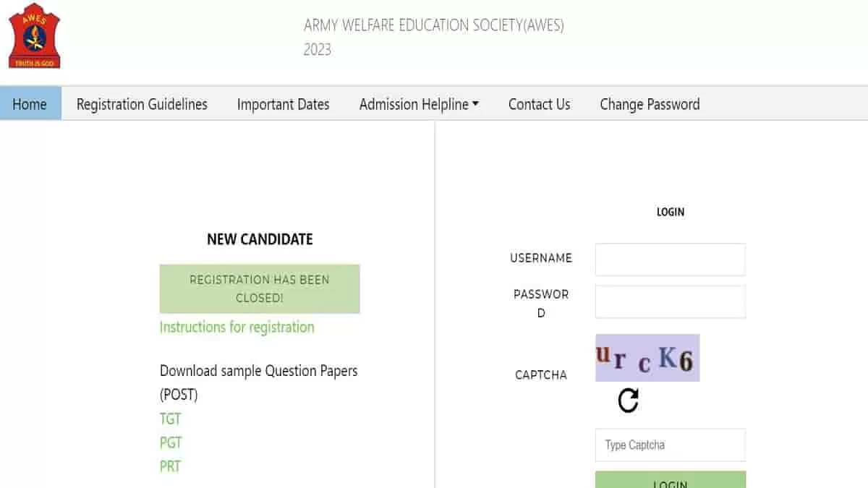Click the captcha image showing urcK6
Screen dimensions: 868x488
pyautogui.click(x=647, y=357)
